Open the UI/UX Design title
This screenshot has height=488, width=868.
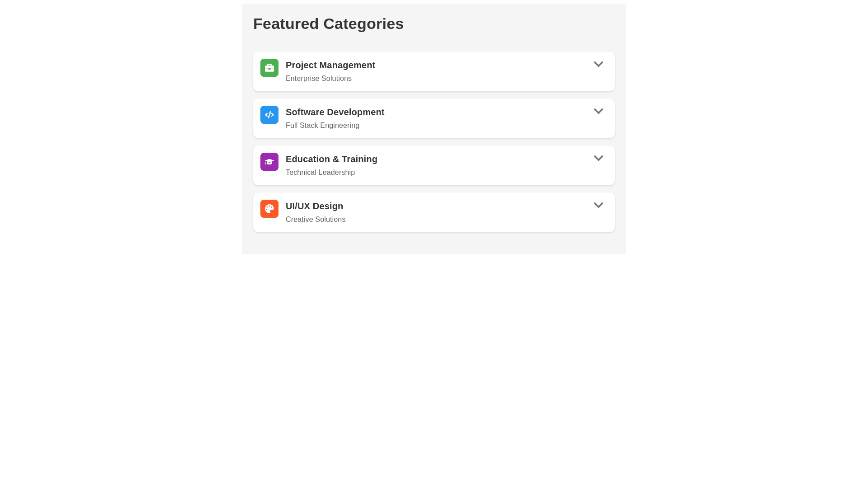[x=314, y=206]
